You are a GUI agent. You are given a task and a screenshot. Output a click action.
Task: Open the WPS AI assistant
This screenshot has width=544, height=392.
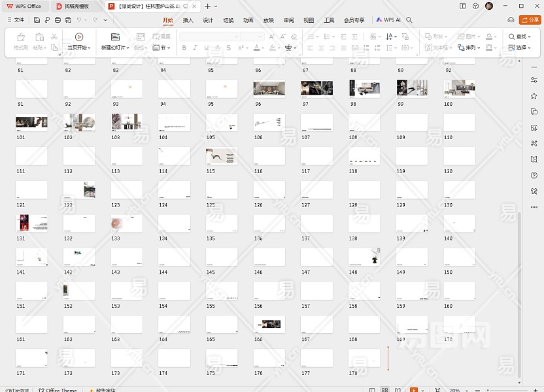coord(389,20)
